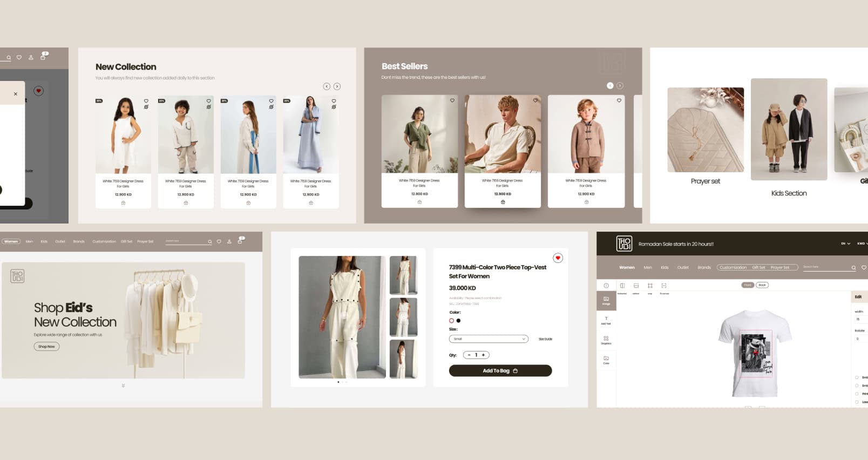Toggle the Front view pill
Viewport: 868px width, 460px height.
748,285
